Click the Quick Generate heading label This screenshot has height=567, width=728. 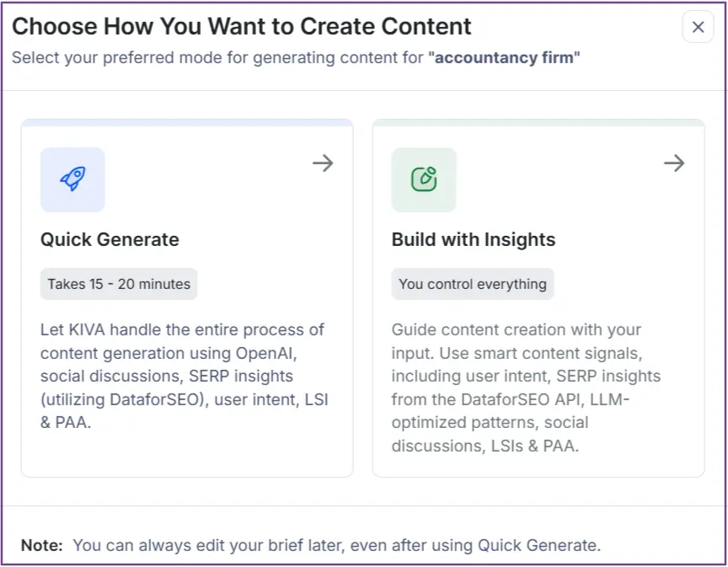pos(110,240)
